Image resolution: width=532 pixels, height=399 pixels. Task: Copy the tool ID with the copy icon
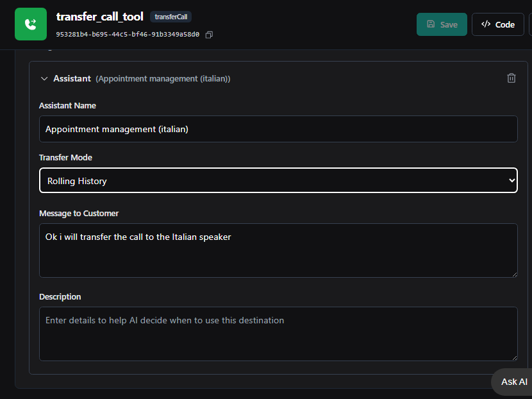pyautogui.click(x=209, y=35)
